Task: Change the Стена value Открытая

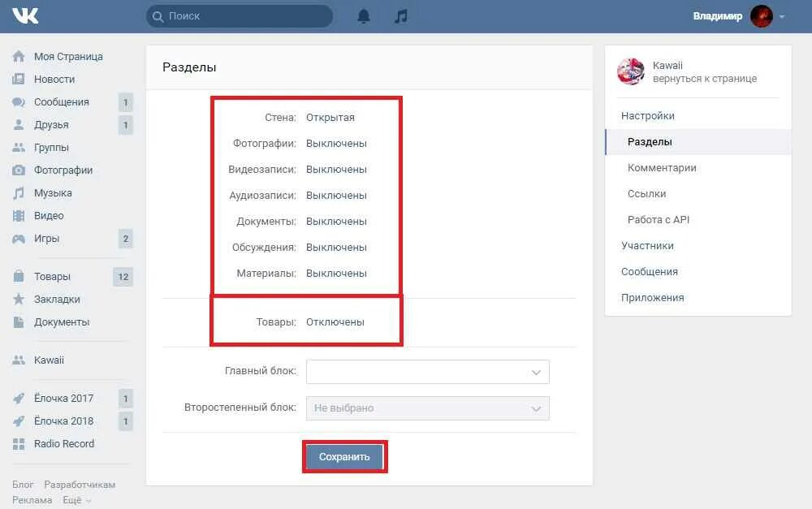Action: [x=330, y=118]
